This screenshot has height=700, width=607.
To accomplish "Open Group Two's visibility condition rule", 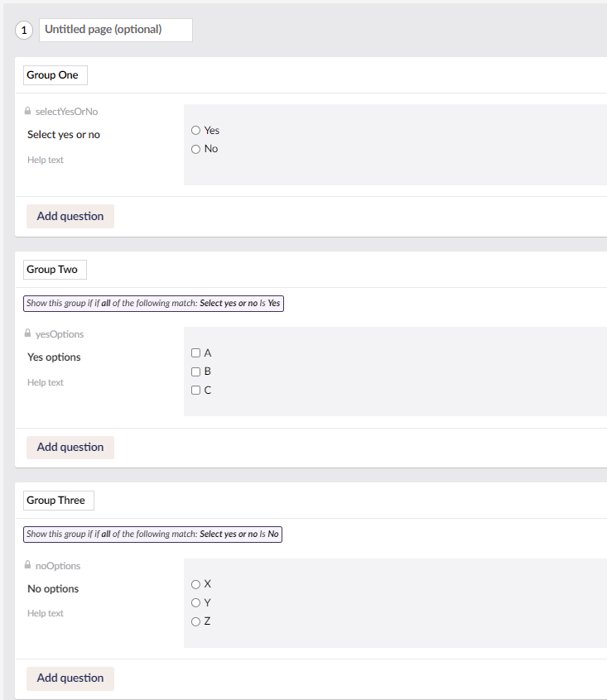I will coord(153,303).
